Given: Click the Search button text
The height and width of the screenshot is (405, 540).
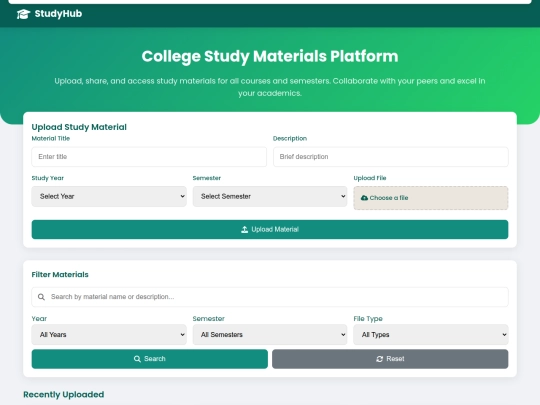Looking at the screenshot, I should coord(155,359).
